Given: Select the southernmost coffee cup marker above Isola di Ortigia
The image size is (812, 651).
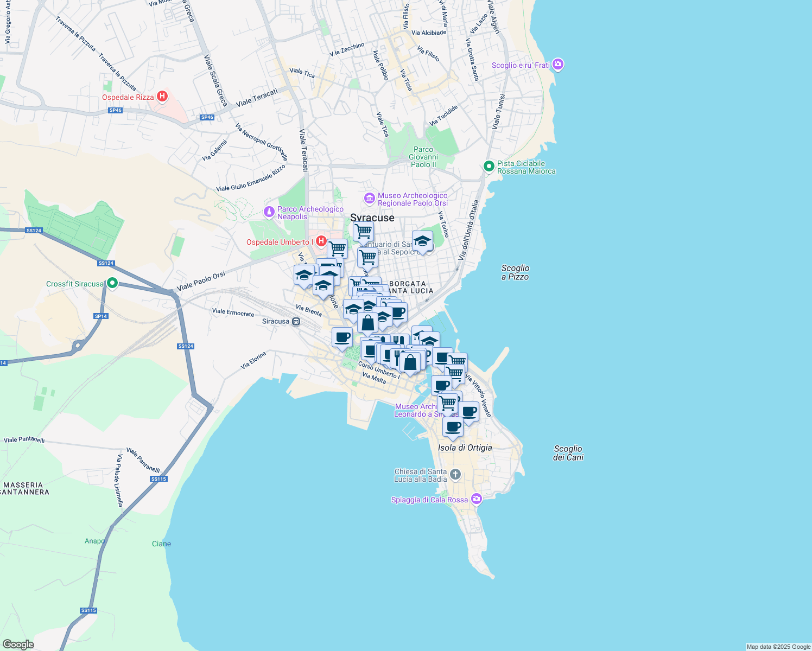Looking at the screenshot, I should [453, 427].
